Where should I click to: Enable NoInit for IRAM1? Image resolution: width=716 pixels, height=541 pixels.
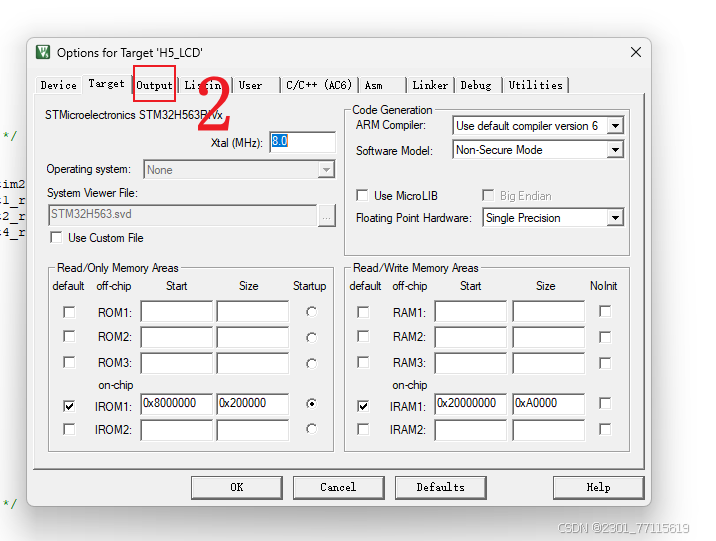605,404
